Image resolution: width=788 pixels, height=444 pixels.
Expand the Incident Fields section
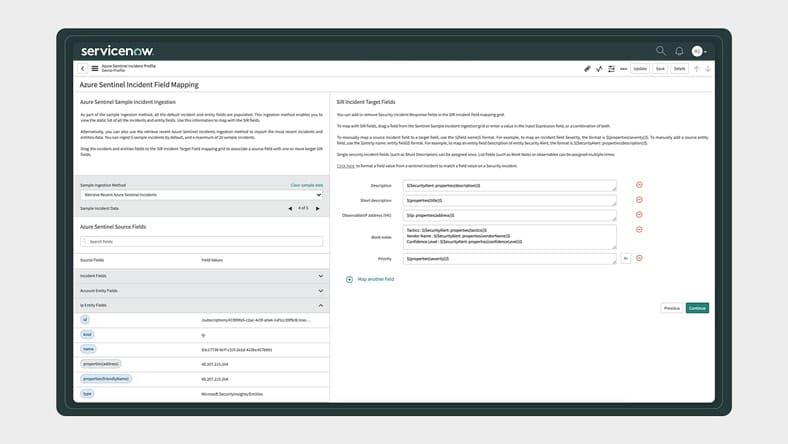(x=320, y=275)
